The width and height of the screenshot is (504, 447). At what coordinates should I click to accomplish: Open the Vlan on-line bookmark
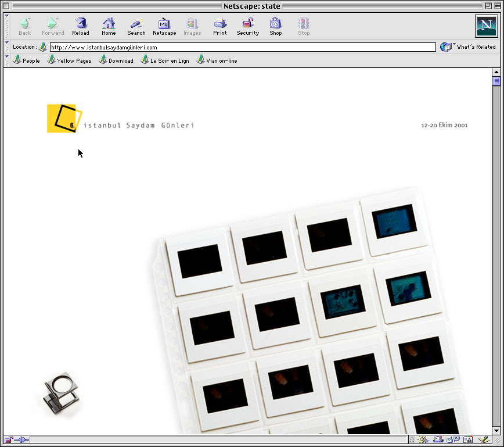click(217, 60)
